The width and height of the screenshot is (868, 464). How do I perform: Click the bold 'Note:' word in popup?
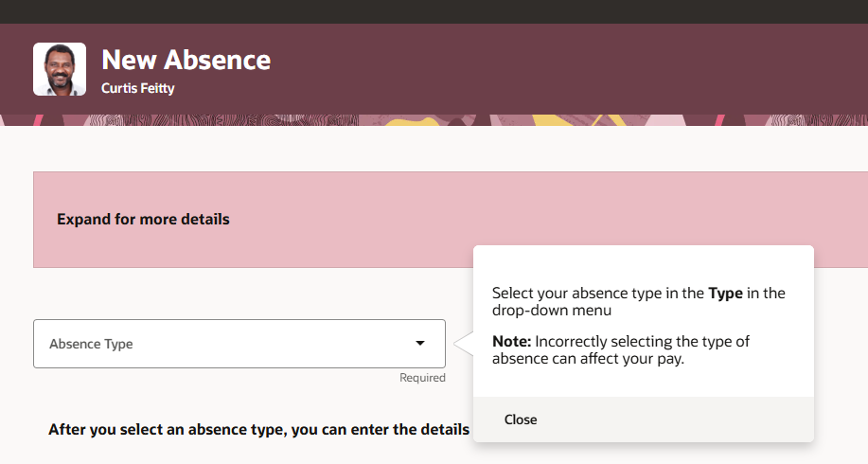[512, 341]
